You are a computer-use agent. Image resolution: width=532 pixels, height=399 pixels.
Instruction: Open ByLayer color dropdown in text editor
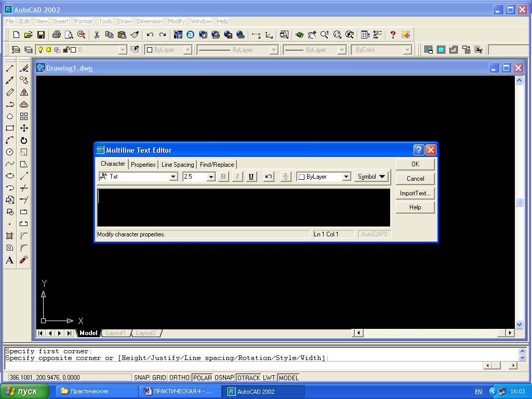point(347,177)
